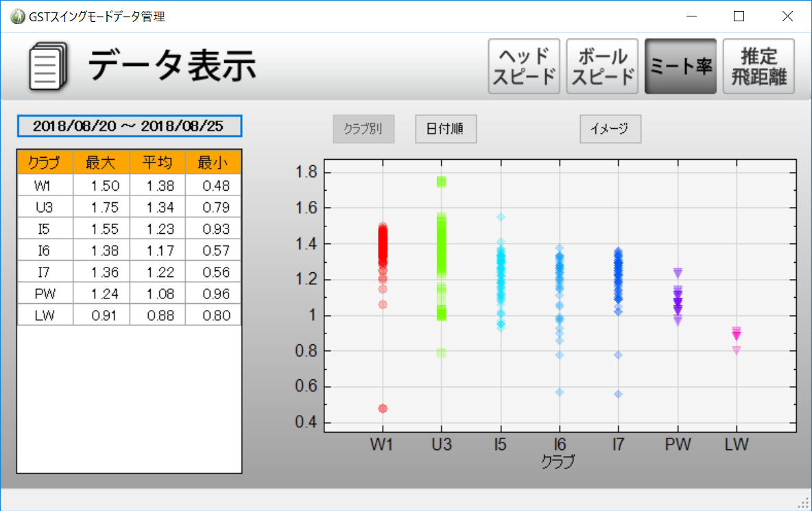
Task: Select the W1 row in table
Action: 130,185
